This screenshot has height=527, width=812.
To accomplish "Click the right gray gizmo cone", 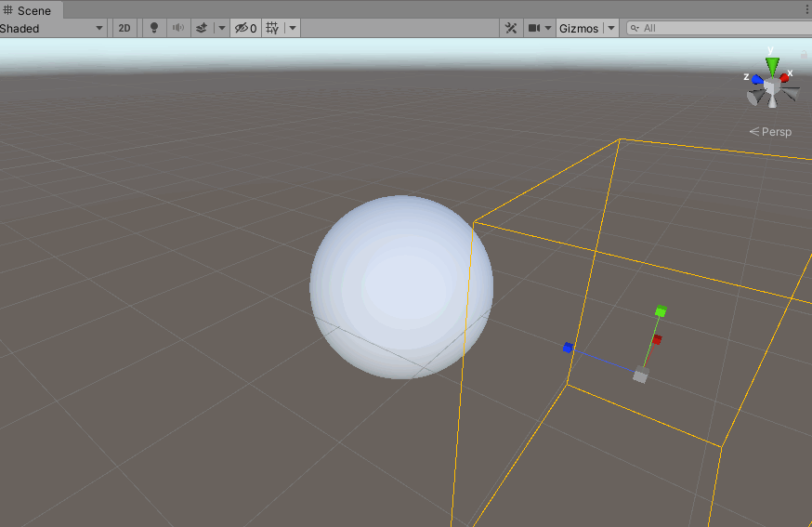I will 791,94.
